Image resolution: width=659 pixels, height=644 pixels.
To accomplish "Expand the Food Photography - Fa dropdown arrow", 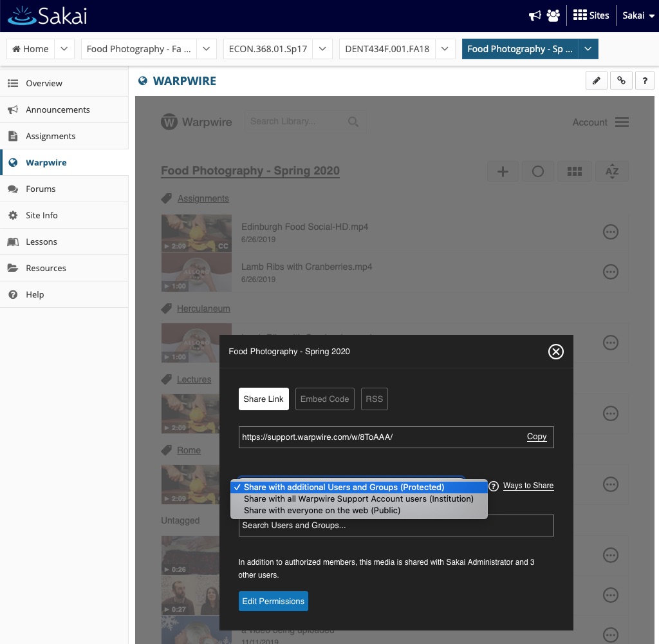I will pos(207,49).
